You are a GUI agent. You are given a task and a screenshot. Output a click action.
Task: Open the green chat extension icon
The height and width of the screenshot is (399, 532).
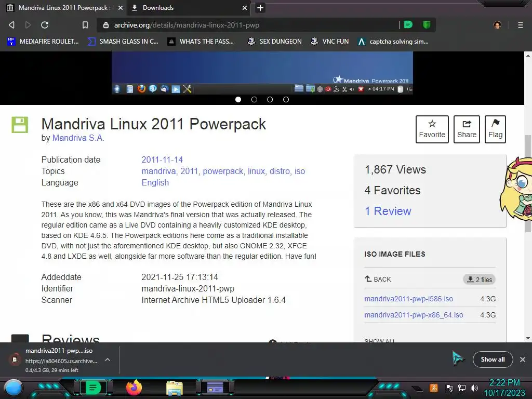pyautogui.click(x=408, y=24)
